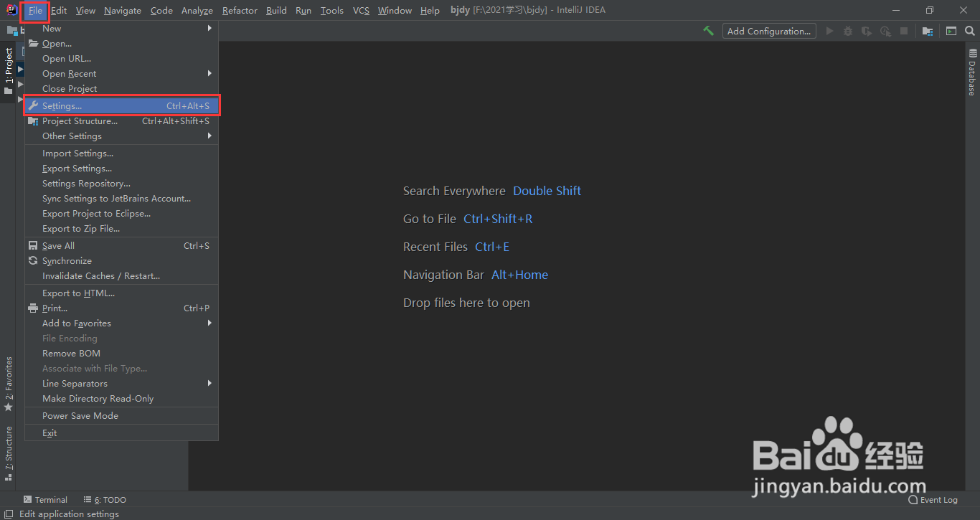The width and height of the screenshot is (980, 520).
Task: Choose Export to Zip File...
Action: pos(121,229)
